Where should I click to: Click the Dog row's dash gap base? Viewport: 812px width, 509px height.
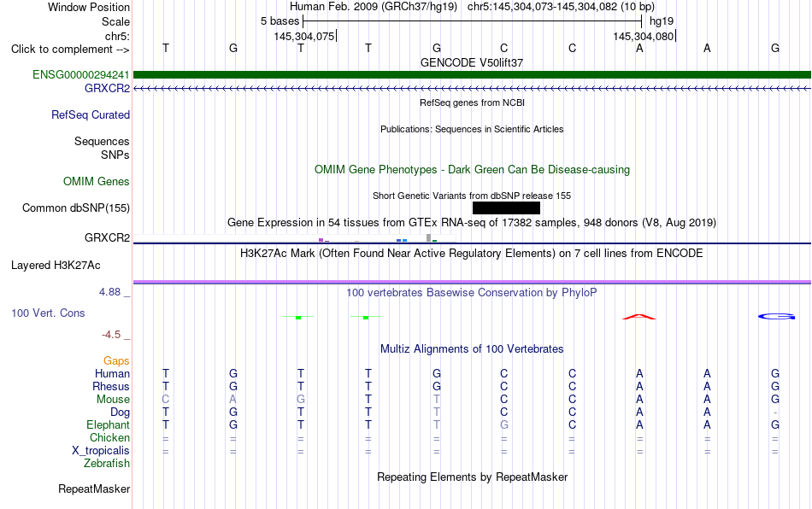775,412
